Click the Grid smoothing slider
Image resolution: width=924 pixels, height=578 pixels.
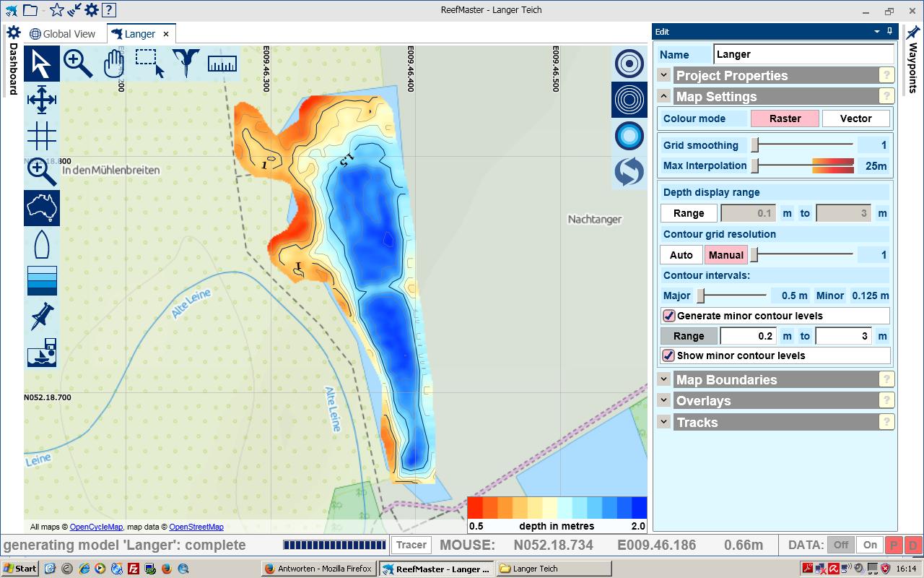coord(755,145)
